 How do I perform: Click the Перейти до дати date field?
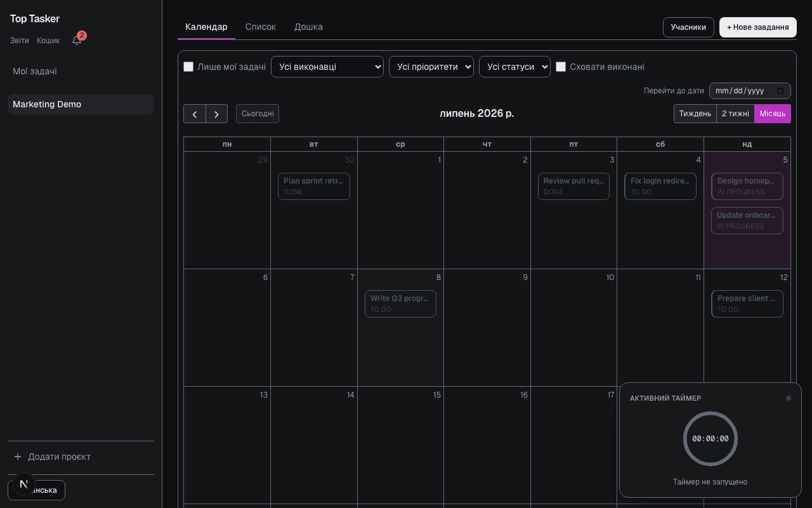click(x=750, y=91)
